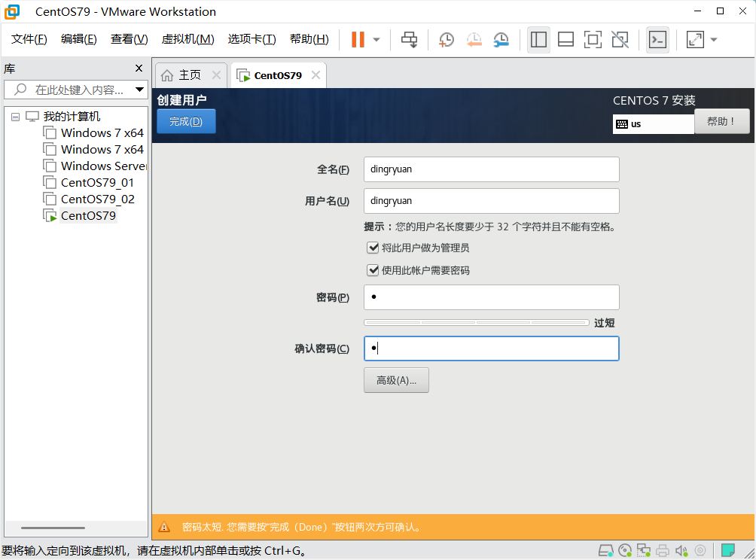Close the library panel
The width and height of the screenshot is (756, 560).
pyautogui.click(x=139, y=68)
